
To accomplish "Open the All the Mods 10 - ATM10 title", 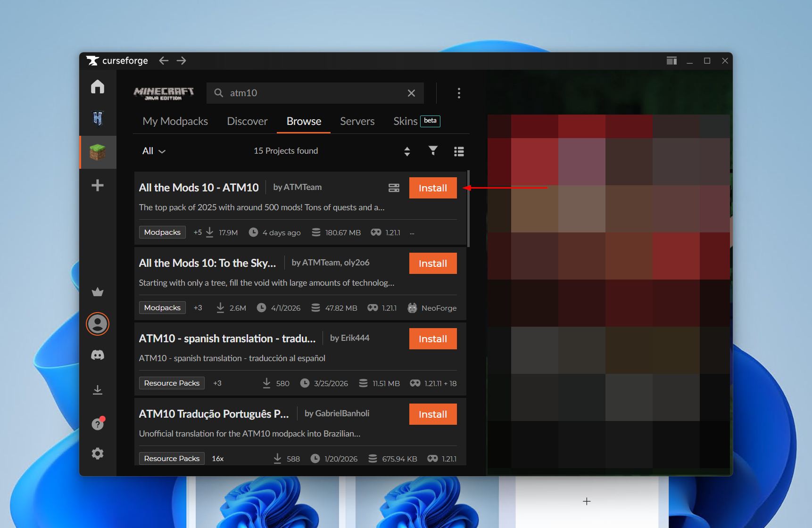I will (199, 188).
